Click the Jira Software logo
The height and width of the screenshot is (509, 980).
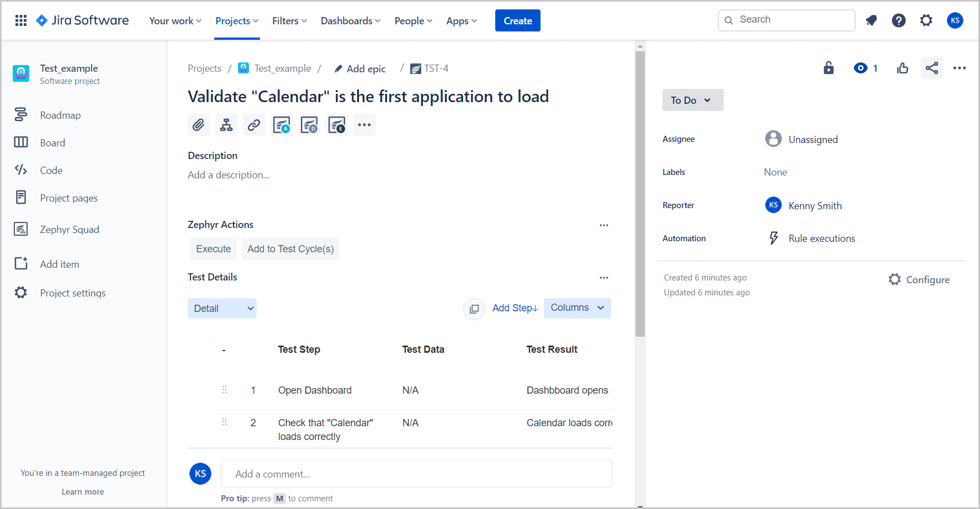[82, 20]
